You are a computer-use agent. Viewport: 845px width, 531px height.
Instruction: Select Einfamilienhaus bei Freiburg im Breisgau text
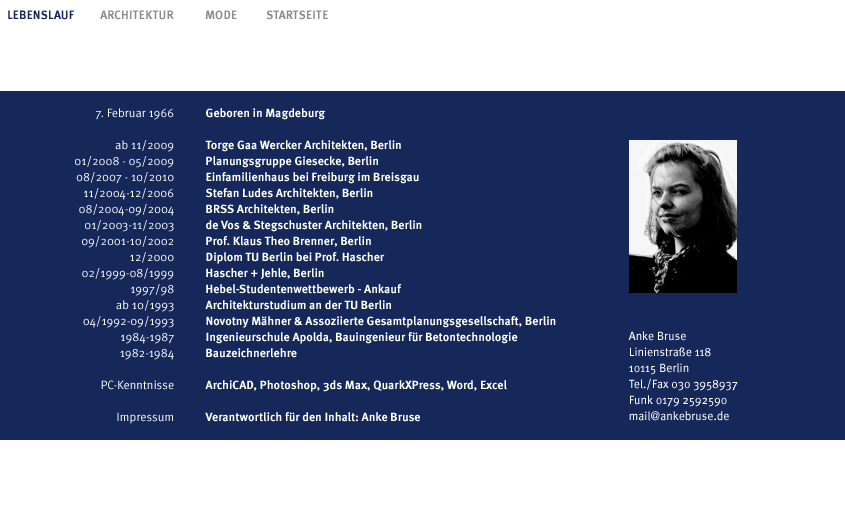312,177
